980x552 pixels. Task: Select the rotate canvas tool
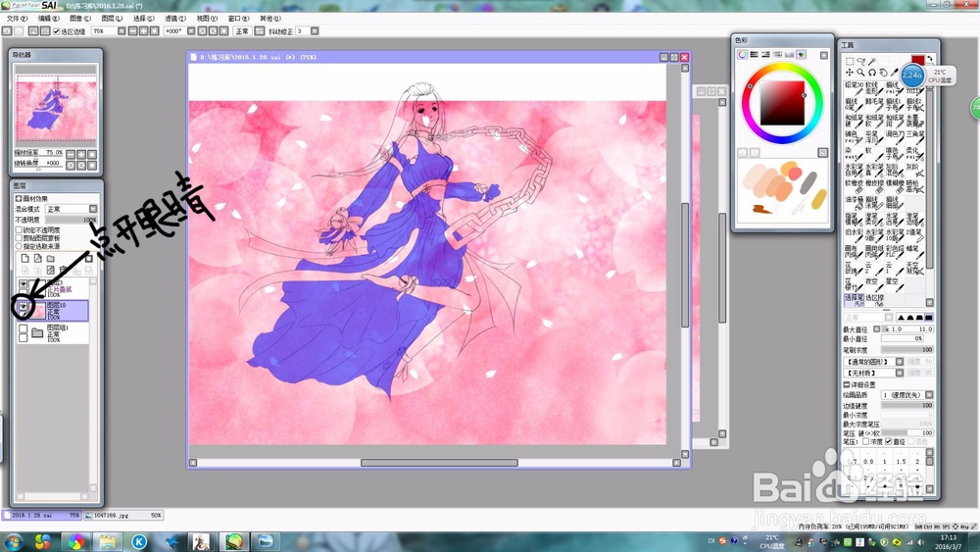[x=872, y=72]
